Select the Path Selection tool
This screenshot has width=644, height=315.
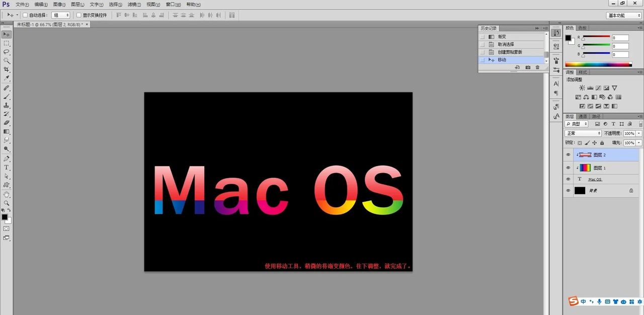[7, 177]
